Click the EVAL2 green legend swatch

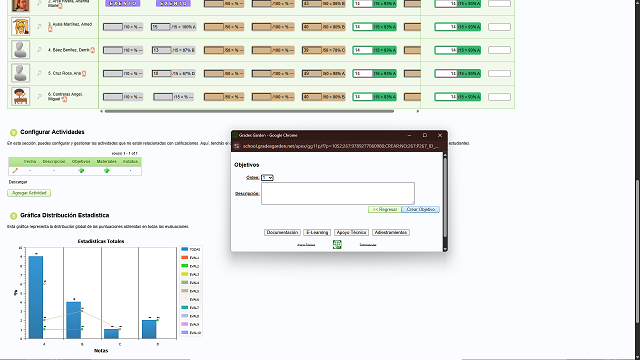184,266
